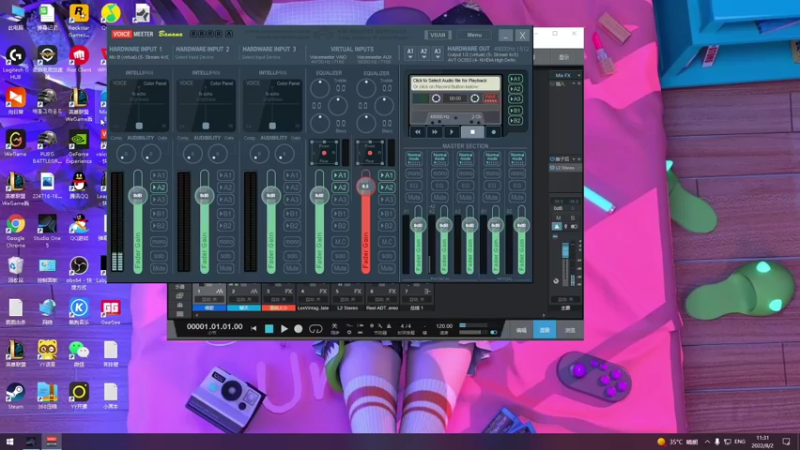Click EQ button on A2 master bus

pyautogui.click(x=439, y=186)
